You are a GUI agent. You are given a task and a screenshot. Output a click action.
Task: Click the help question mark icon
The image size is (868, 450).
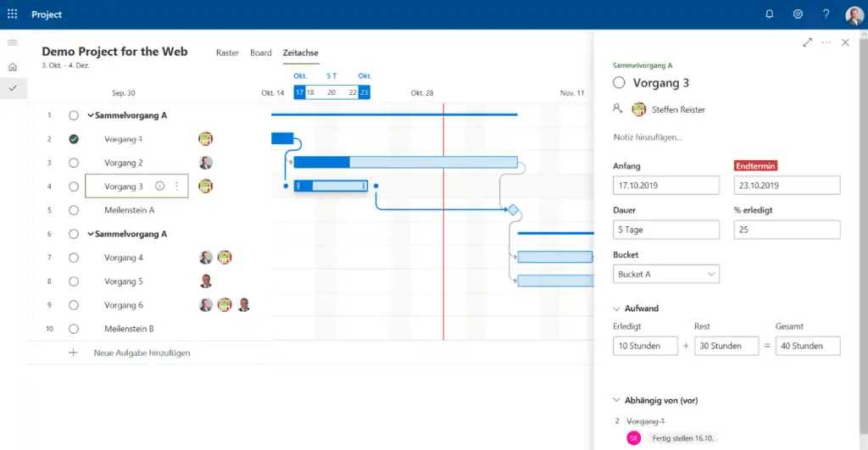[826, 14]
